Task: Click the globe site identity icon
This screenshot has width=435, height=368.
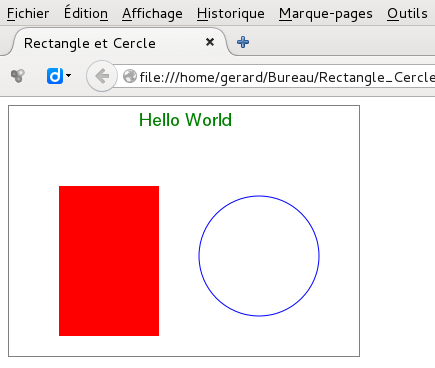Action: point(130,76)
